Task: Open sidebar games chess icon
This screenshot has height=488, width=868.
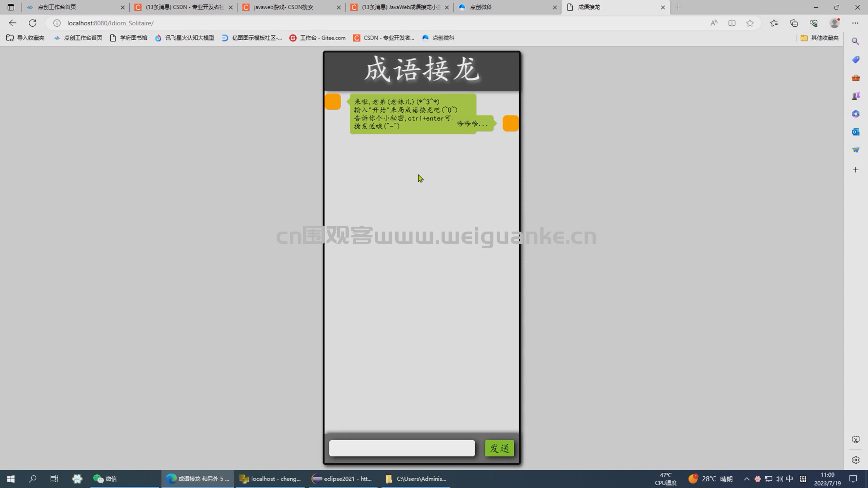Action: (855, 96)
